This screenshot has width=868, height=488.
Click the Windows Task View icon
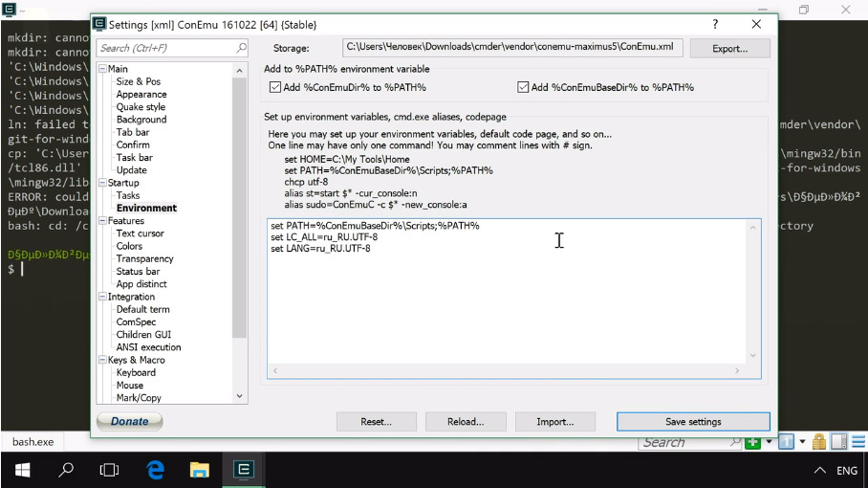tap(110, 470)
